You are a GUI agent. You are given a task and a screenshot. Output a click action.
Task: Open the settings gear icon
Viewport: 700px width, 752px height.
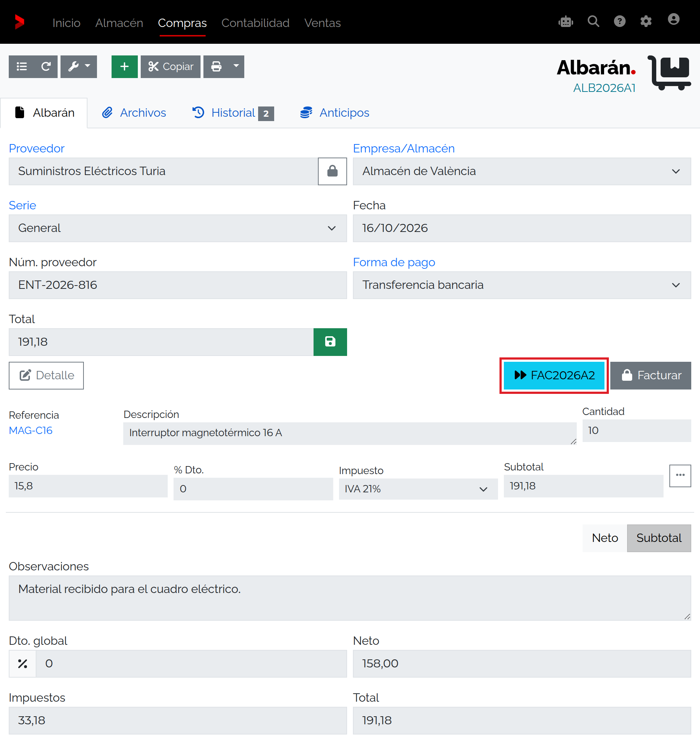[646, 22]
